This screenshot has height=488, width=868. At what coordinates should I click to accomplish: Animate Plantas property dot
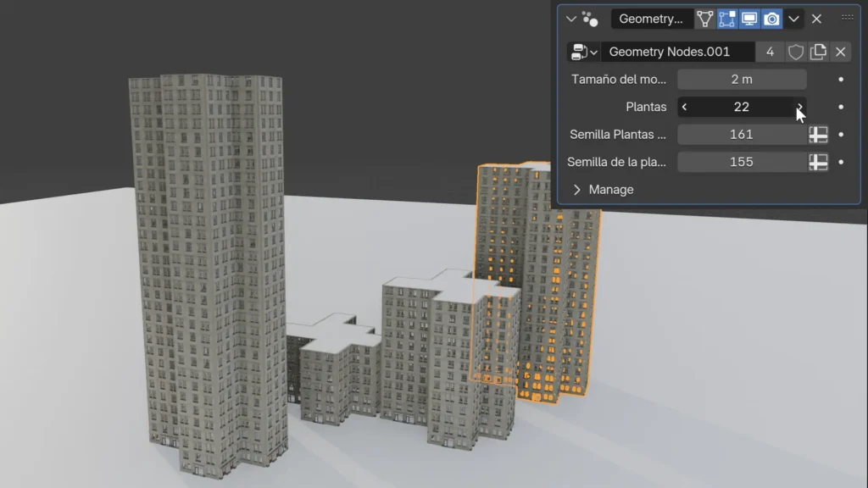pos(841,107)
